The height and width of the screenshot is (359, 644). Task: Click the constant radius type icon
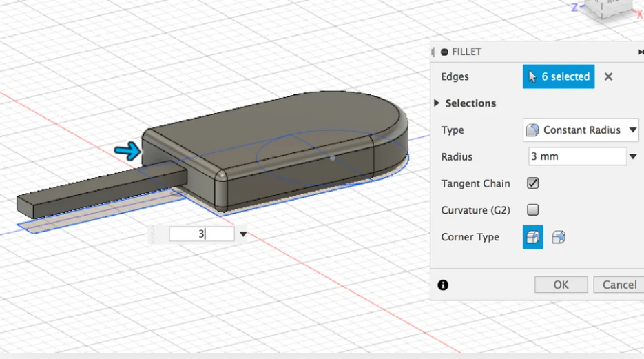[532, 130]
